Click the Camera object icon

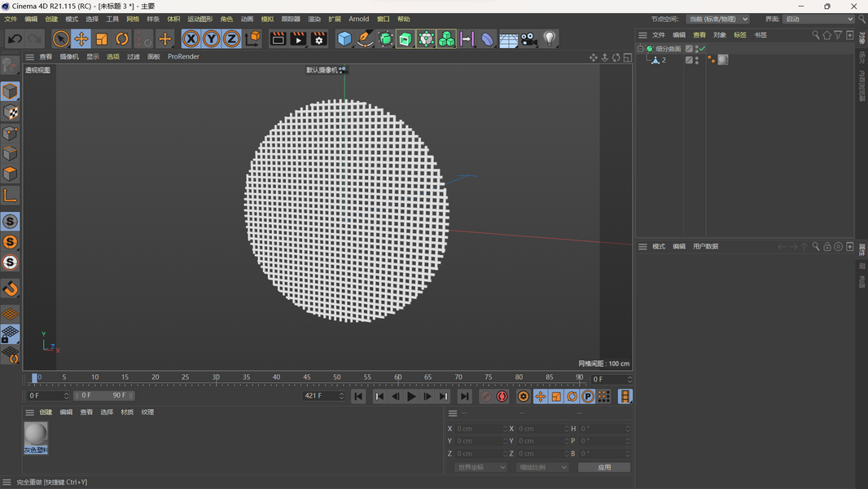tap(528, 38)
